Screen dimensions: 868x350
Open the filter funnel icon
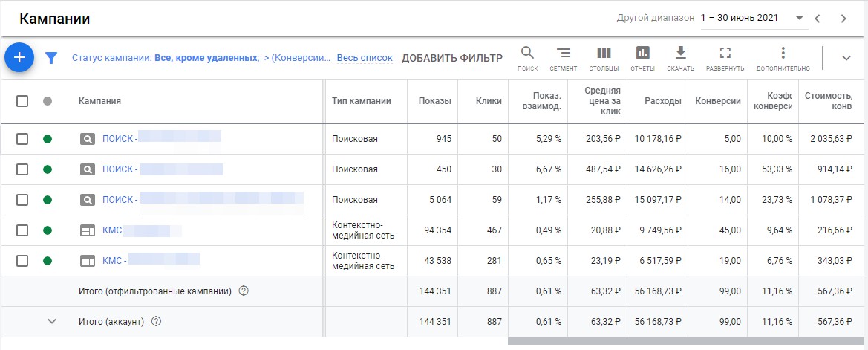(51, 58)
